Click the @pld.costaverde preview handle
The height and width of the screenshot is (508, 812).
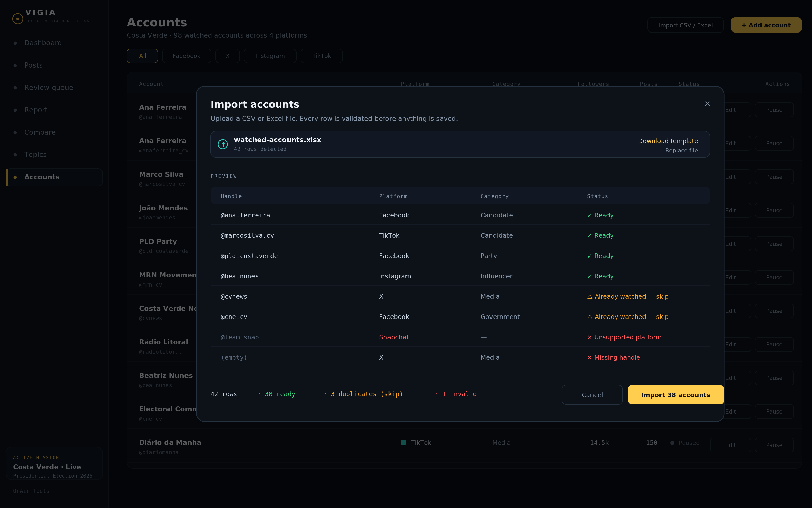pos(249,256)
